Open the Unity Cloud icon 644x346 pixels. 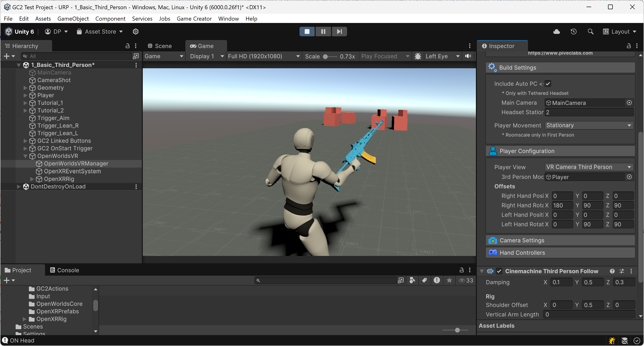tap(556, 32)
